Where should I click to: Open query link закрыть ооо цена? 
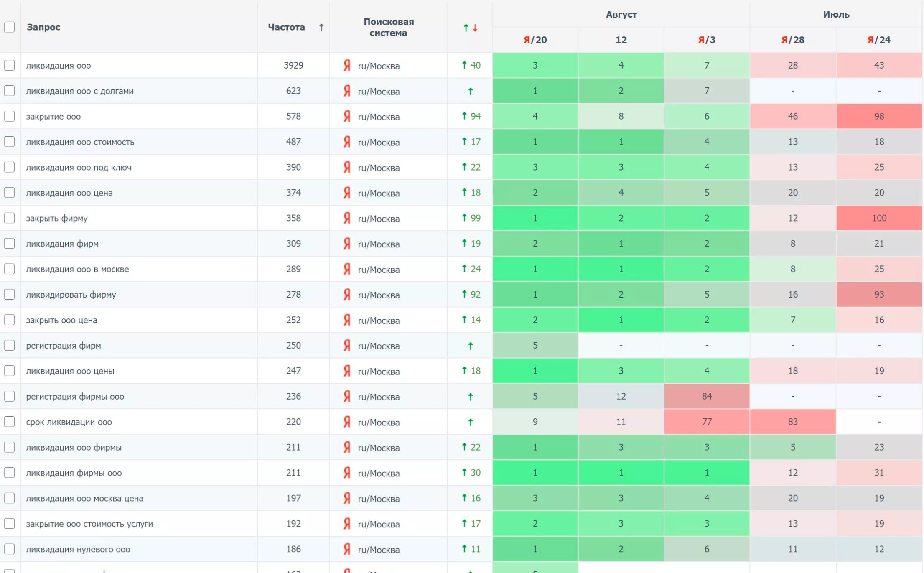(61, 320)
